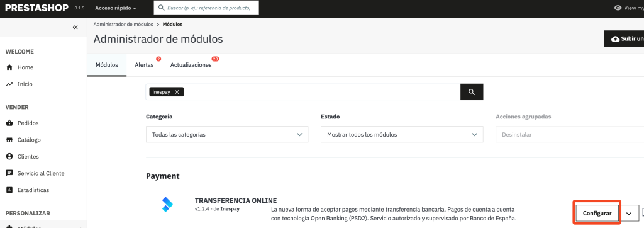Collapse the sidebar with double-chevron icon

[75, 27]
